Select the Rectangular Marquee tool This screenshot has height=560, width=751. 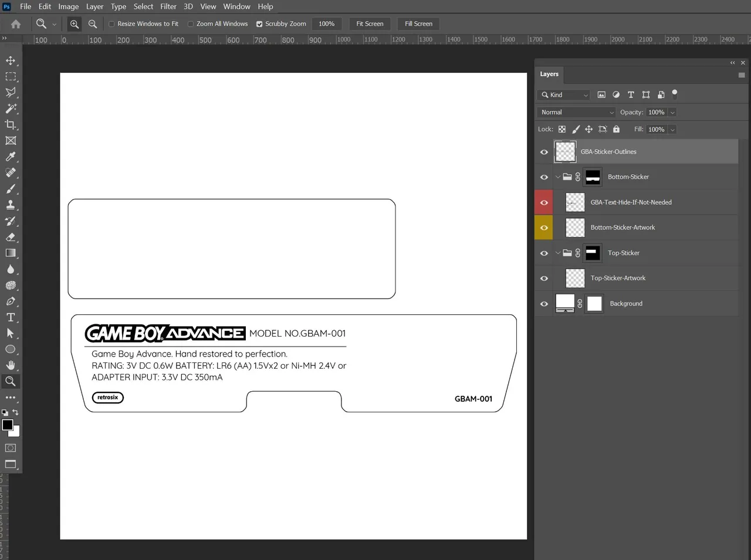pyautogui.click(x=11, y=76)
